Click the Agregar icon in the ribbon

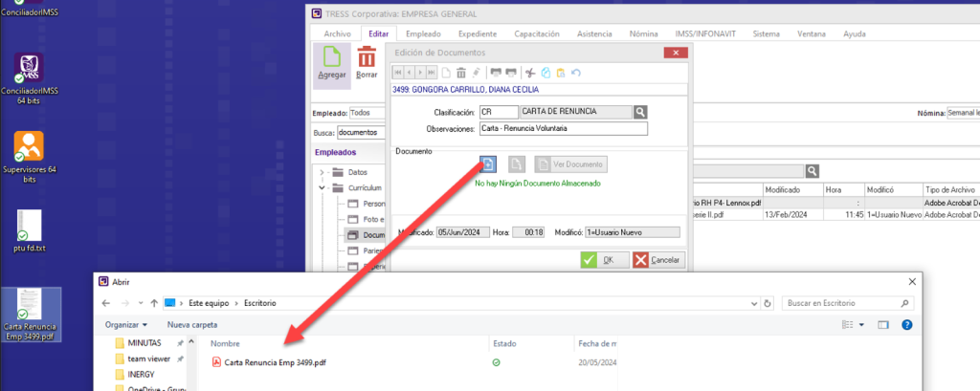[329, 60]
